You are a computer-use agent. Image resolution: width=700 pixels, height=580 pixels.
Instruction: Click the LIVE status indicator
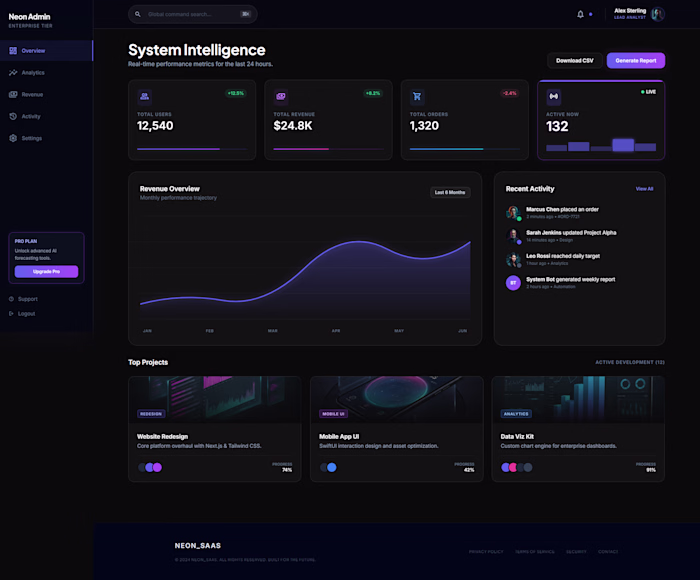pos(648,92)
